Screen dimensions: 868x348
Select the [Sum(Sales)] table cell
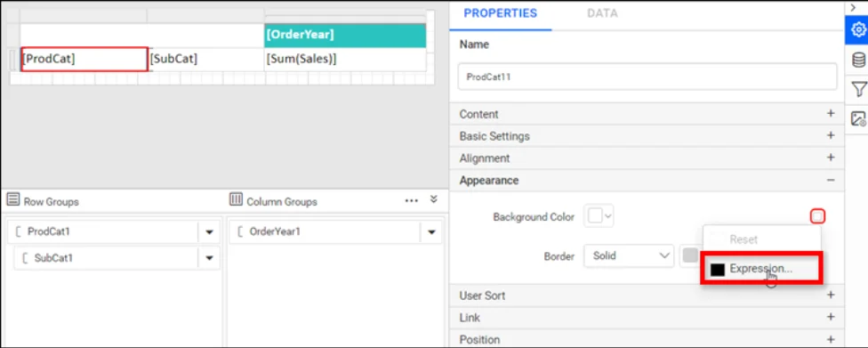[x=345, y=59]
